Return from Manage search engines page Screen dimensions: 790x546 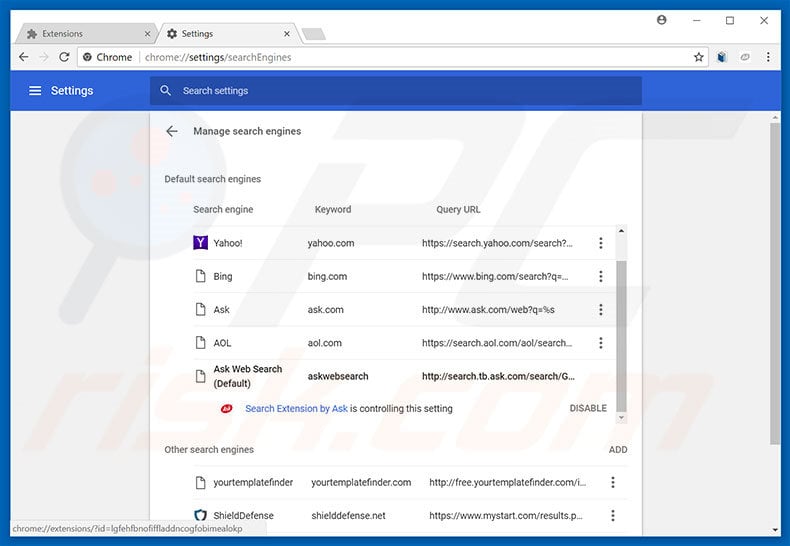tap(172, 131)
